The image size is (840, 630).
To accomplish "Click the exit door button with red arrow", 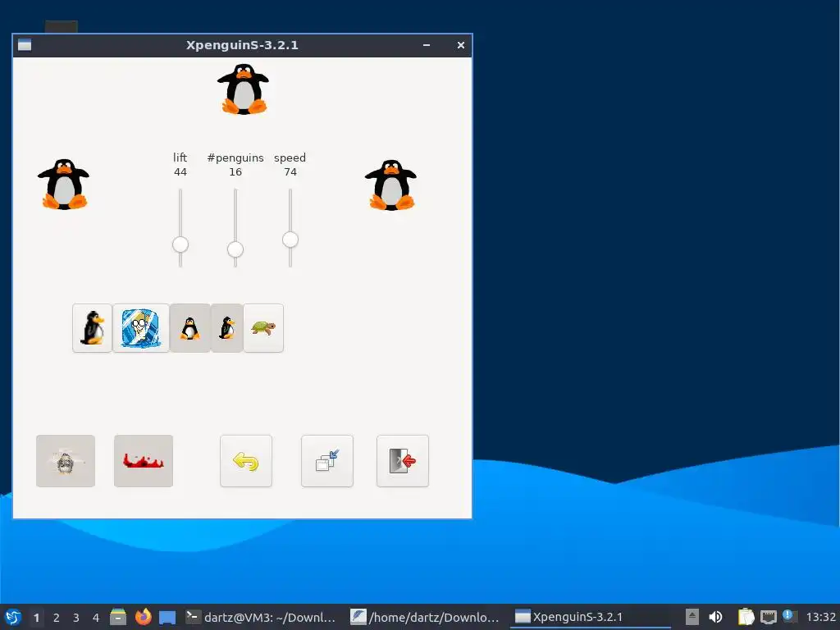I will point(403,461).
